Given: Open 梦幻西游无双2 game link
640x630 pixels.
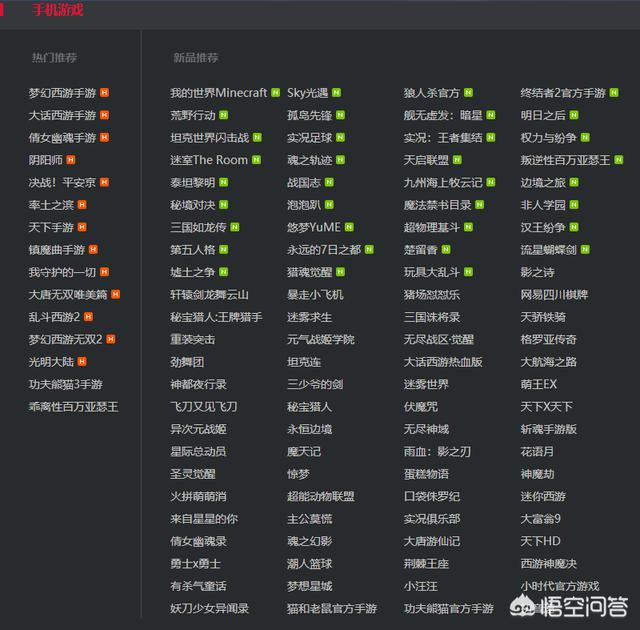Looking at the screenshot, I should 65,339.
